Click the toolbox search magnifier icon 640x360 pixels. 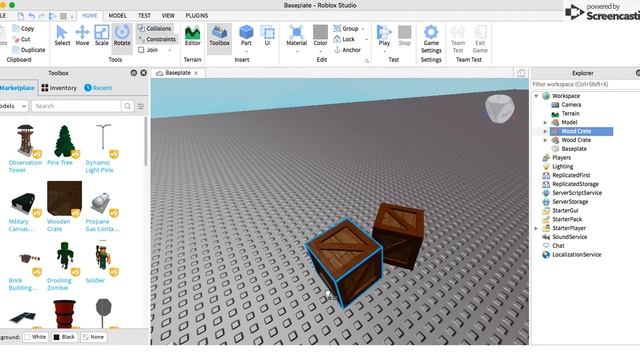click(128, 106)
